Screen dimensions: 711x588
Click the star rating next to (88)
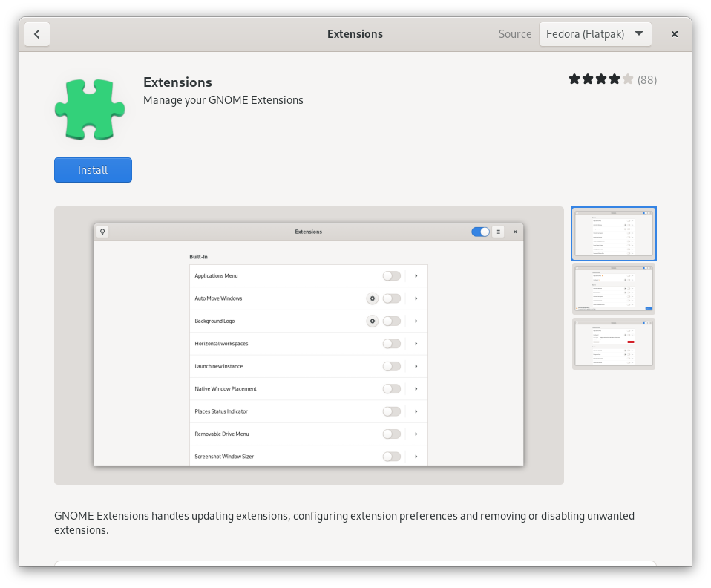click(x=601, y=79)
